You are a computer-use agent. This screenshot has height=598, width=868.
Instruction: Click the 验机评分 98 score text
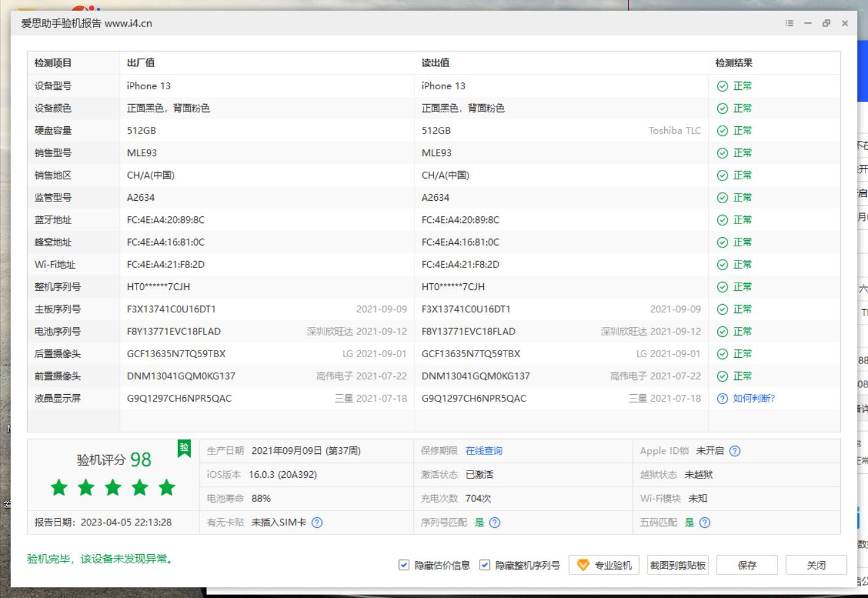pos(114,459)
